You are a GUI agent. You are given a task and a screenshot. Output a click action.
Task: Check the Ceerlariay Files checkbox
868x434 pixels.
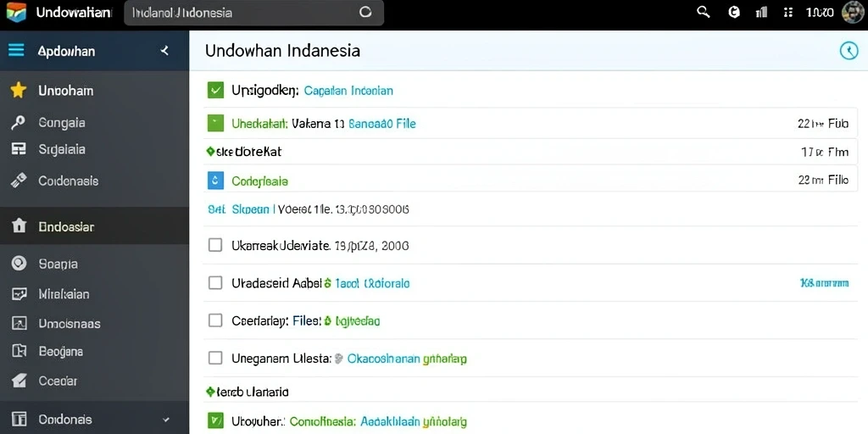coord(215,320)
